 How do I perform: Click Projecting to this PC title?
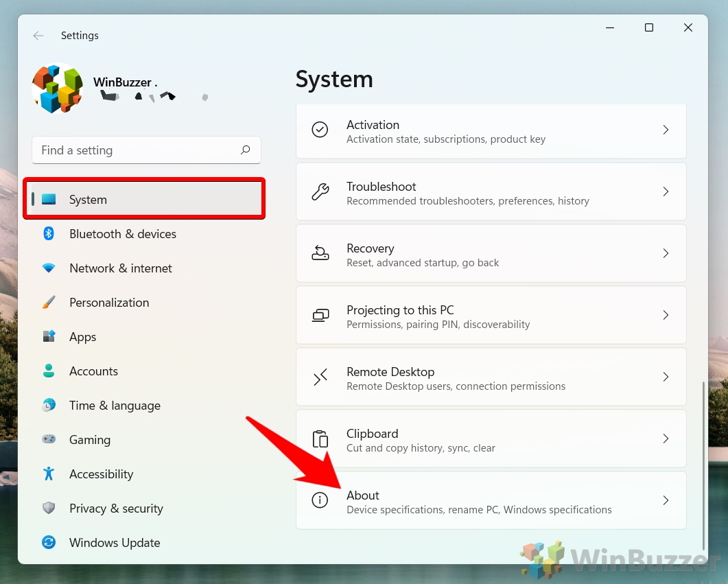[x=400, y=310]
